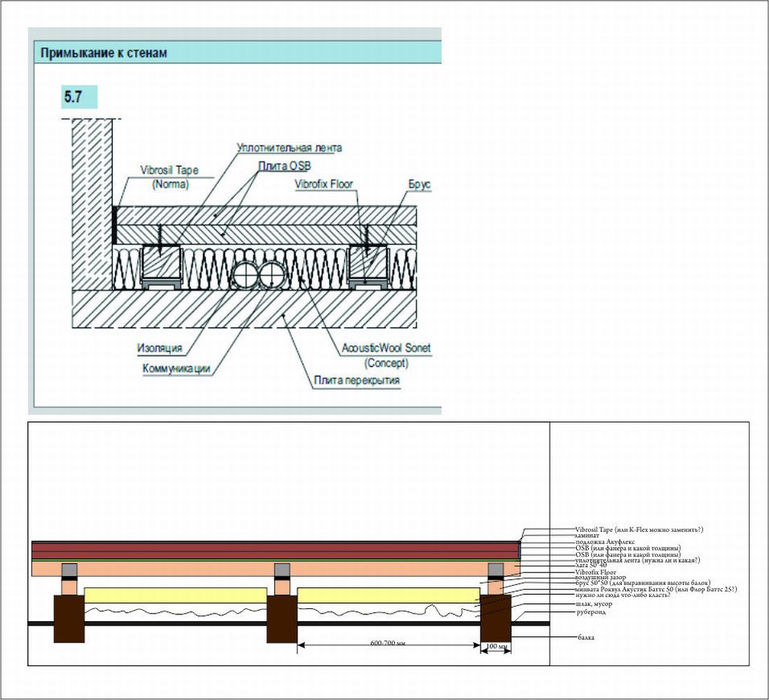Select the 'AcousticWool Sonet (Concept)' label
The height and width of the screenshot is (700, 769).
coord(386,355)
